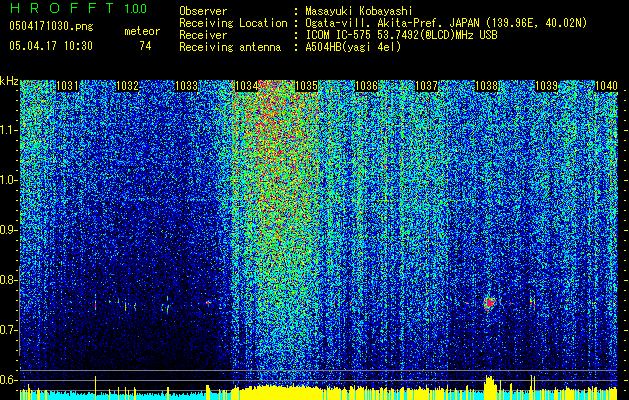
Task: Click the 'meteor' label
Action: tap(142, 31)
